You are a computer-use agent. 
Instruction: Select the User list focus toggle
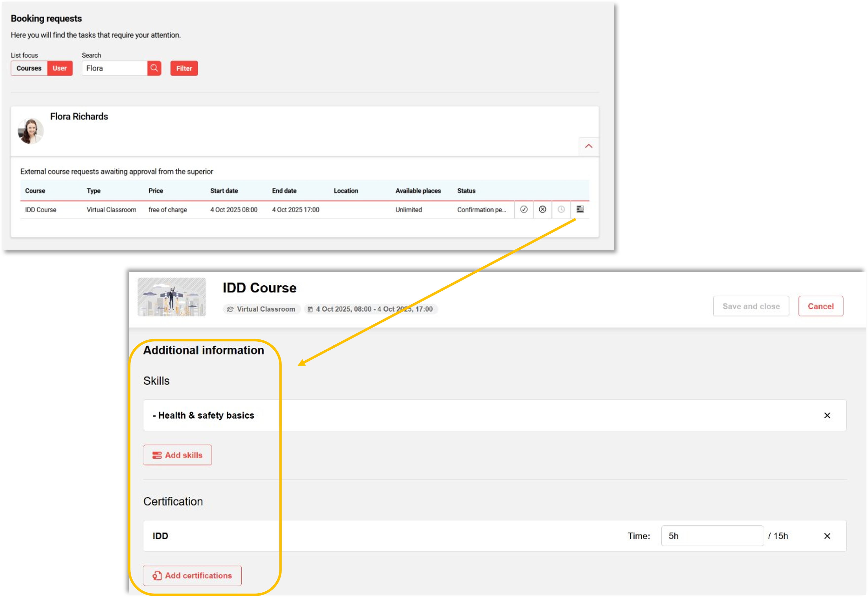coord(59,68)
